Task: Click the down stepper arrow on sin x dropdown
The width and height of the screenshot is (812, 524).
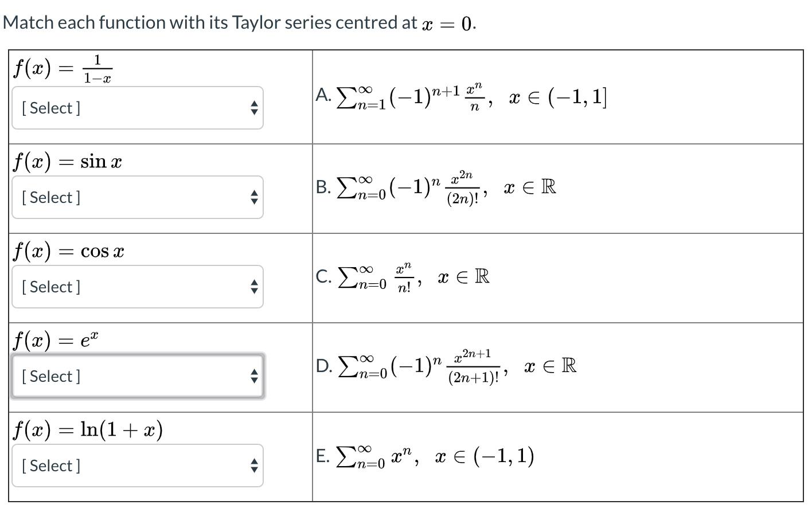Action: click(x=255, y=201)
